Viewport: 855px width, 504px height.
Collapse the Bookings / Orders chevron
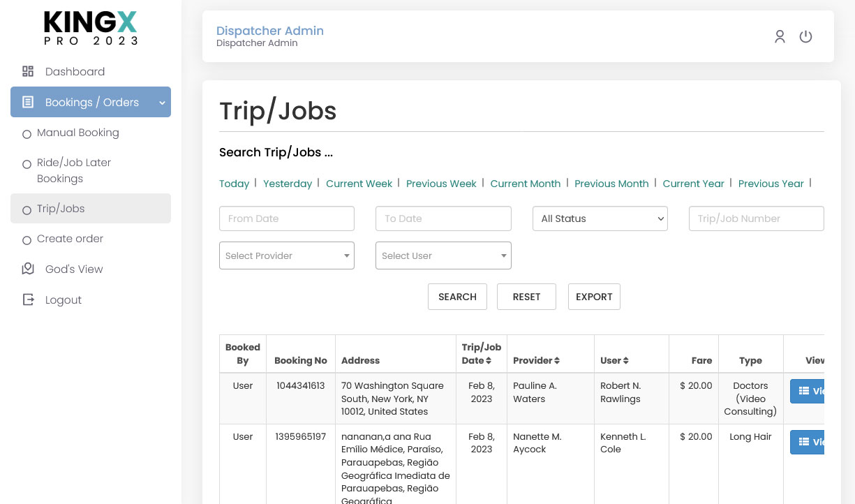(162, 103)
